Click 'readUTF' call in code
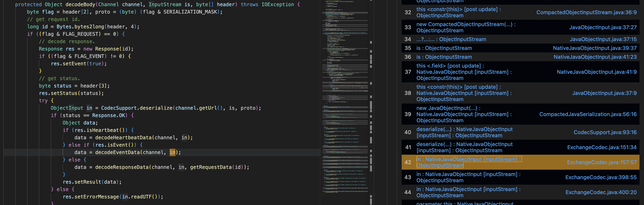 pos(141,197)
